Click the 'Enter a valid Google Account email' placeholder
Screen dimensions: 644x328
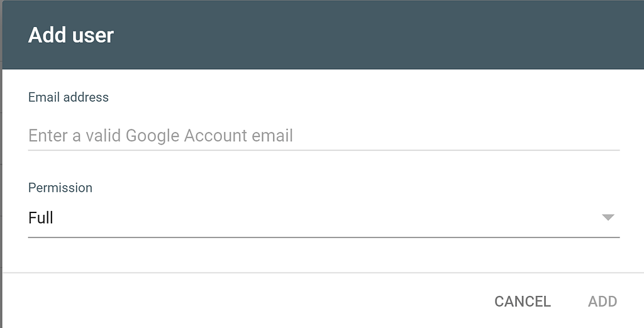tap(160, 136)
